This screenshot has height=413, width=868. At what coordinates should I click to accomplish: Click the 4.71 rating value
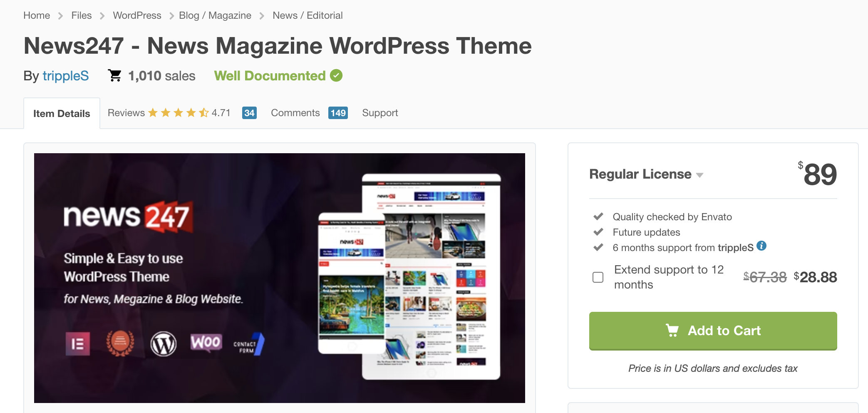221,113
